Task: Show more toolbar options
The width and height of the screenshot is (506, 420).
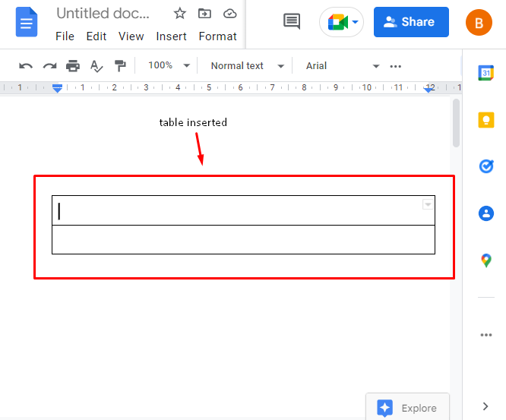Action: coord(395,66)
